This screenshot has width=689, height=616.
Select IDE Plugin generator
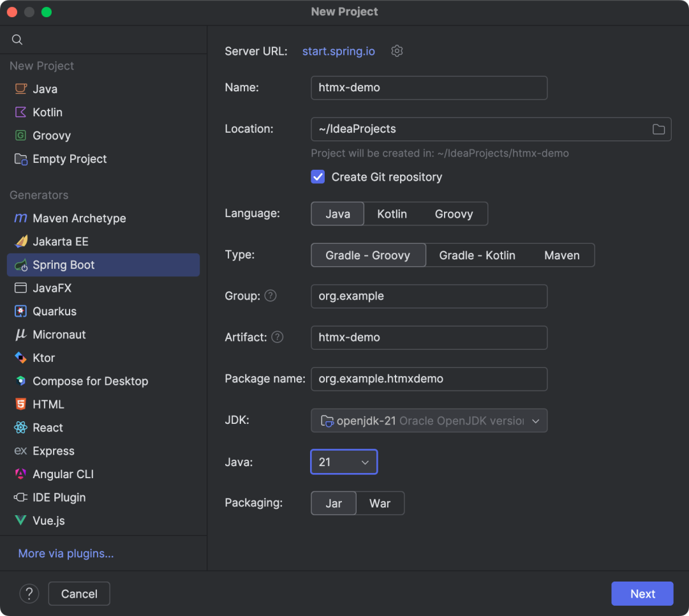click(x=103, y=497)
